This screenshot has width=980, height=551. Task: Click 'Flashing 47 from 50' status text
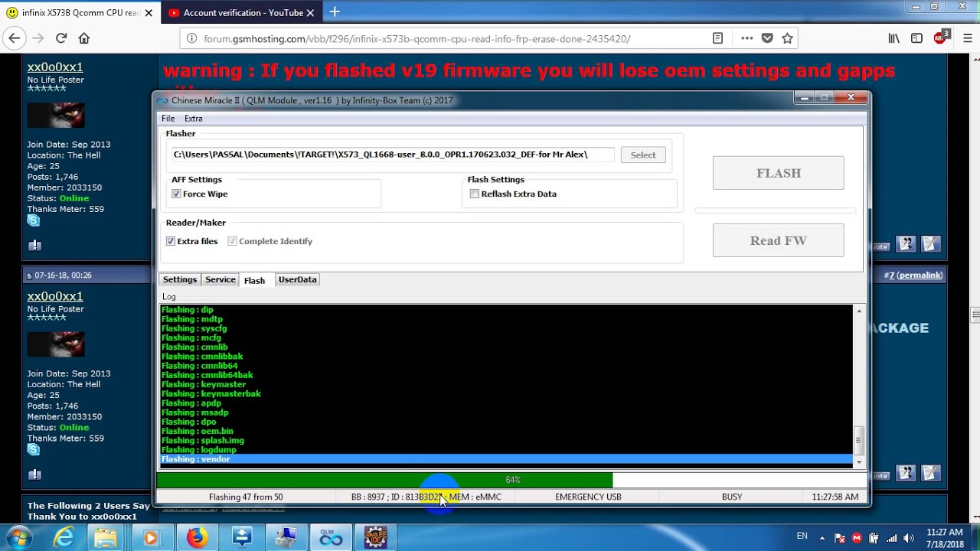coord(246,497)
